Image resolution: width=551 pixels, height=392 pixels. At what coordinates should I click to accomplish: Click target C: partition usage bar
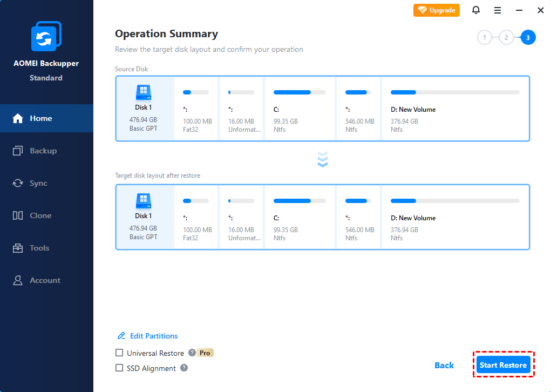coord(300,201)
